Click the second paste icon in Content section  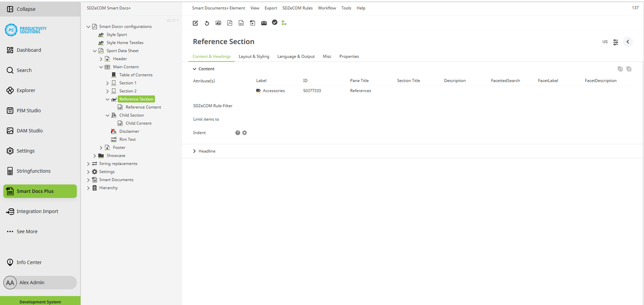coord(629,69)
